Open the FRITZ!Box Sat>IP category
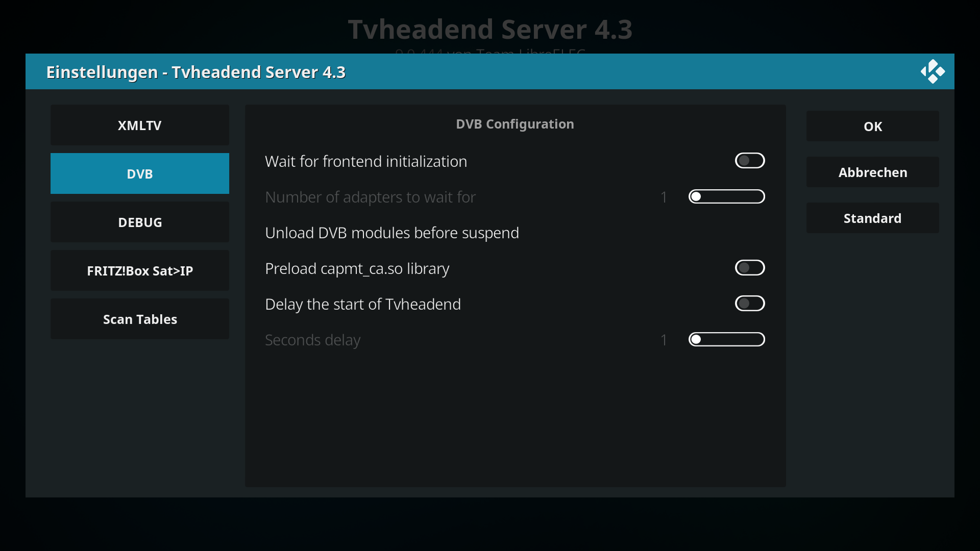 click(140, 270)
